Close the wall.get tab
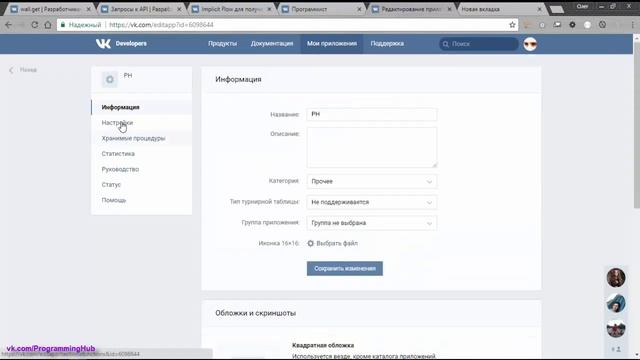Screen dimensions: 640x360 tap(88, 9)
